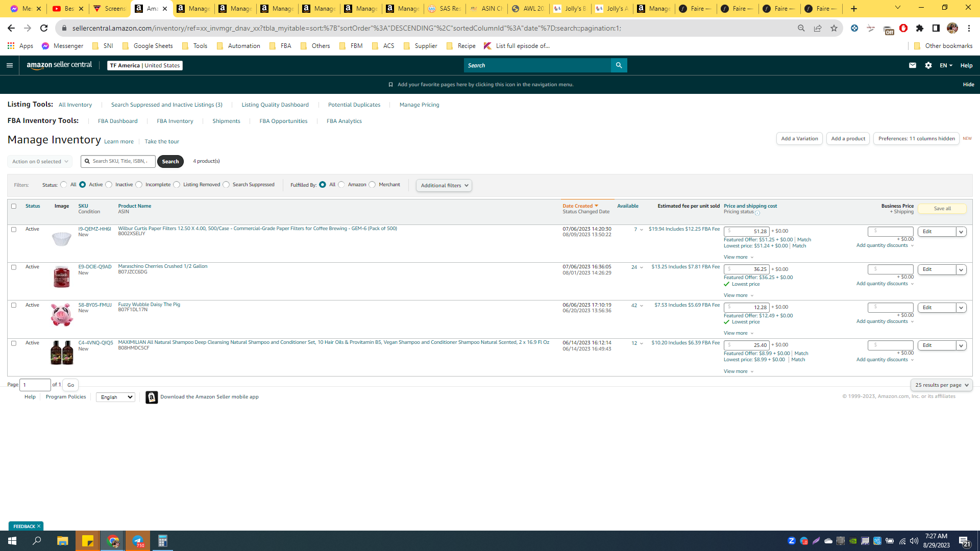Image resolution: width=980 pixels, height=551 pixels.
Task: Click the price field showing 51.28
Action: pos(746,232)
